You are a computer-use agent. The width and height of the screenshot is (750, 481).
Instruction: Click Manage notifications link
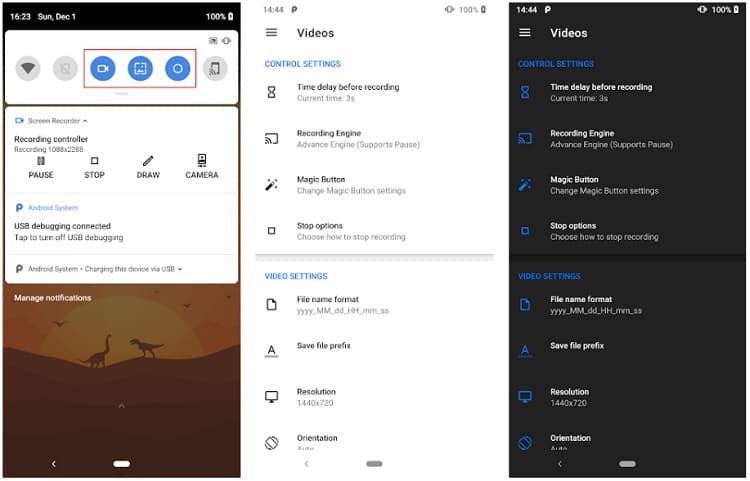pyautogui.click(x=52, y=298)
